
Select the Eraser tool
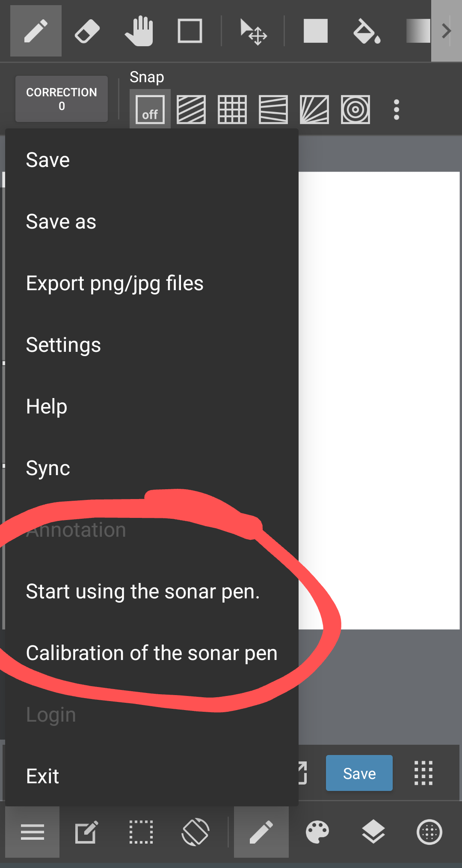(87, 31)
